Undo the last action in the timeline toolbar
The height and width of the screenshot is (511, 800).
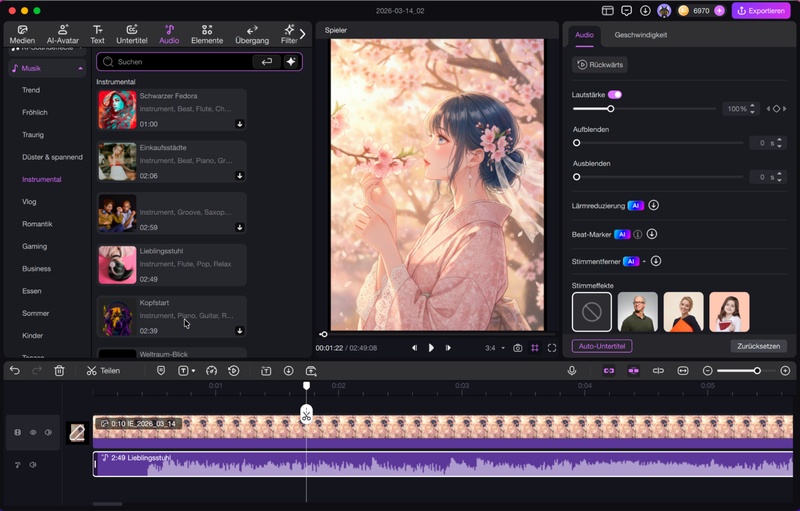tap(15, 370)
